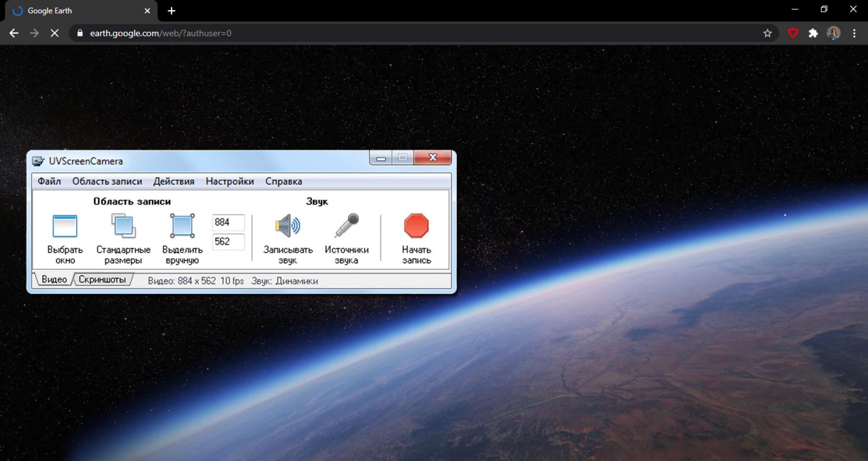
Task: Click the Справка (Help) menu
Action: click(x=284, y=181)
